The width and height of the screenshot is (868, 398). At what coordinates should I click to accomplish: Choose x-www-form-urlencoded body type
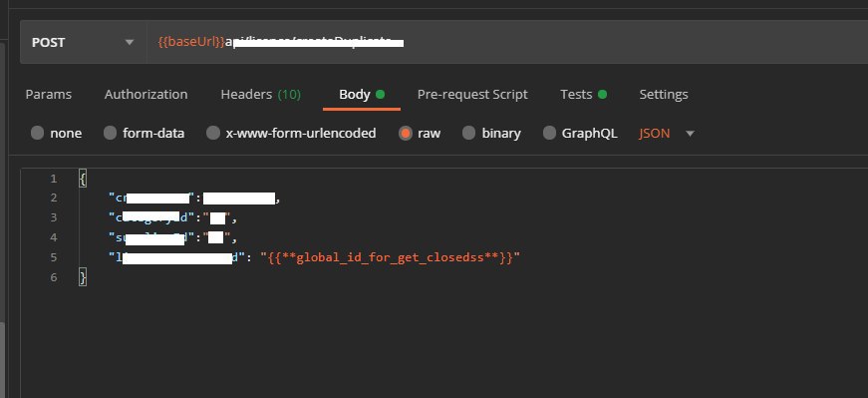pos(213,133)
